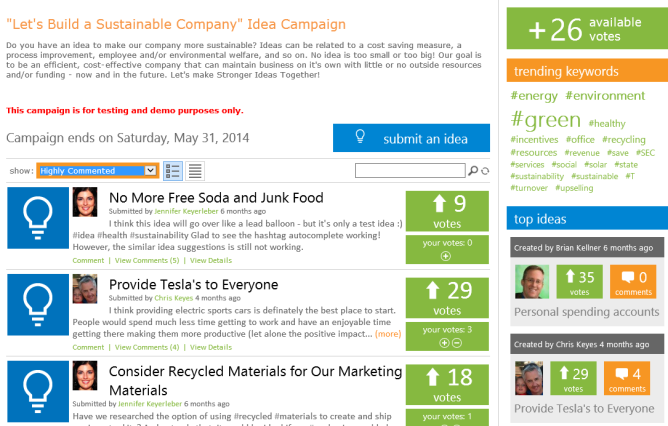668x426 pixels.
Task: Select the #green trending keyword
Action: [x=545, y=122]
